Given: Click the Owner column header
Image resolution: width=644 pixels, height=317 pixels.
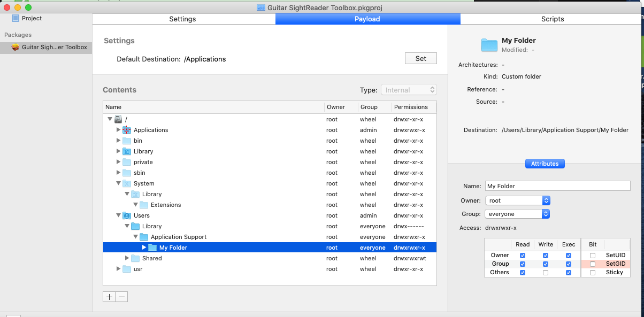Looking at the screenshot, I should click(x=341, y=107).
